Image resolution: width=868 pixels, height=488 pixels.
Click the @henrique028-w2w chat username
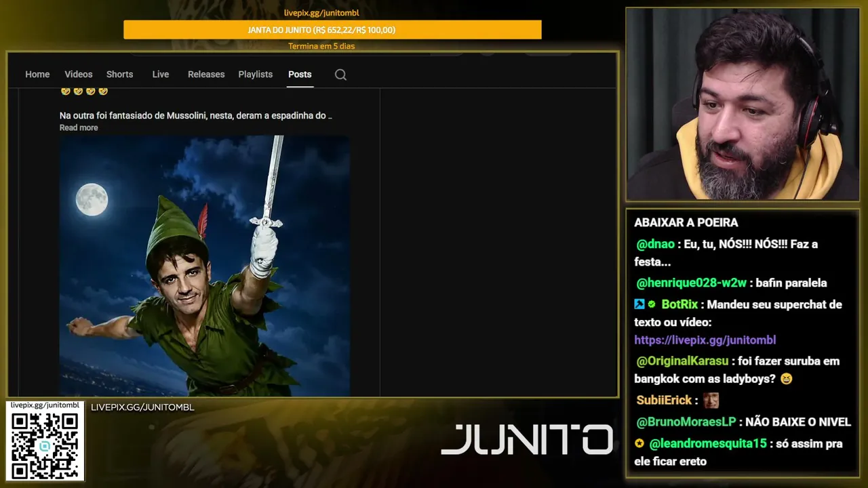click(692, 283)
